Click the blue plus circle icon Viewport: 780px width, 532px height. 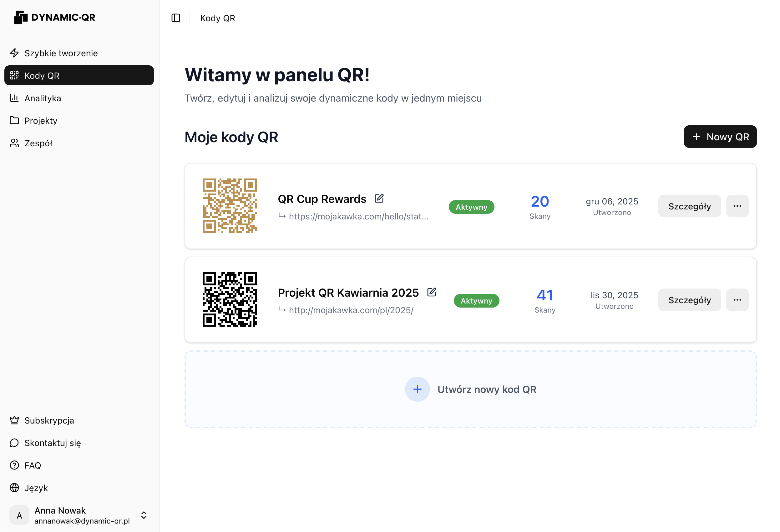click(x=417, y=389)
